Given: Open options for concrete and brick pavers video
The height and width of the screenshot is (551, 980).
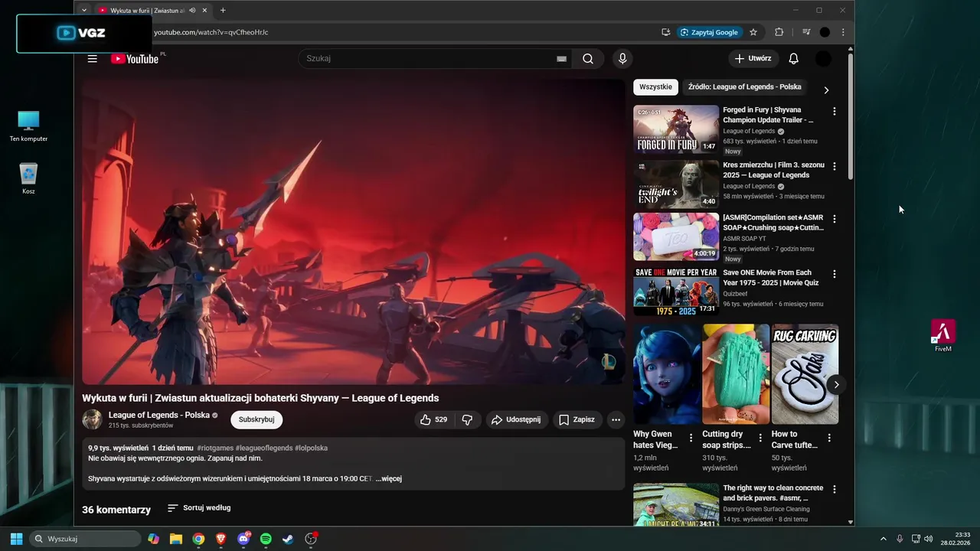Looking at the screenshot, I should pyautogui.click(x=834, y=489).
